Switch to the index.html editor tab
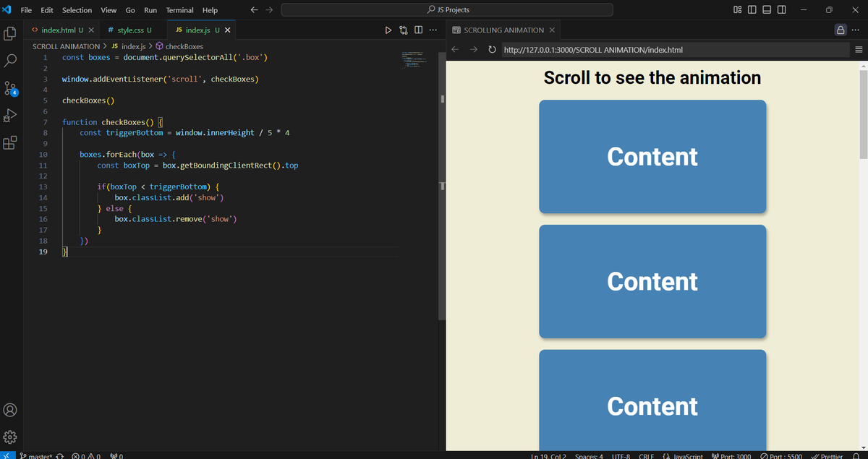Screen dimensions: 868x459 coord(61,30)
